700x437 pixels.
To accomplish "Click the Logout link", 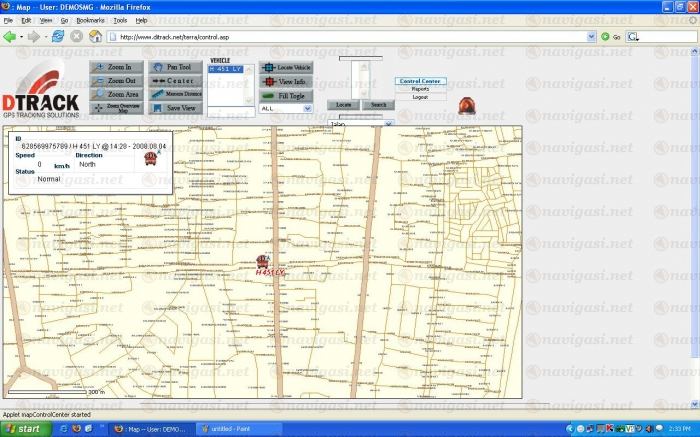I will pyautogui.click(x=420, y=97).
